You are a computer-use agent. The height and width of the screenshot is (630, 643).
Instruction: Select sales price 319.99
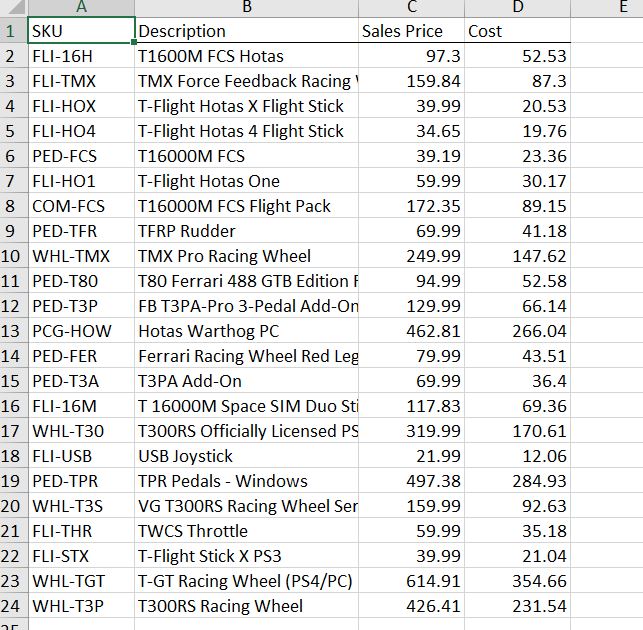pos(411,431)
